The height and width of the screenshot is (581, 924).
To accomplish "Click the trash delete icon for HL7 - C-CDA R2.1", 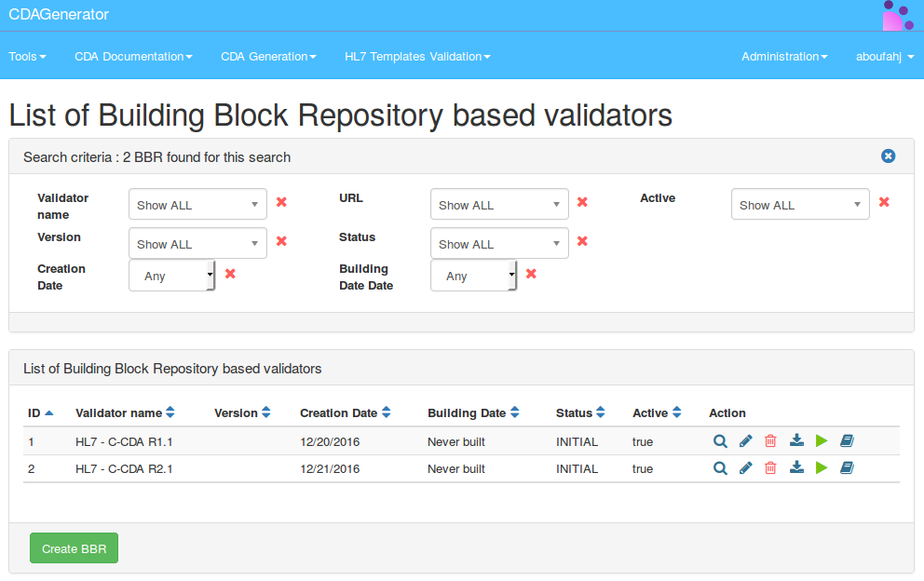I will pos(770,468).
